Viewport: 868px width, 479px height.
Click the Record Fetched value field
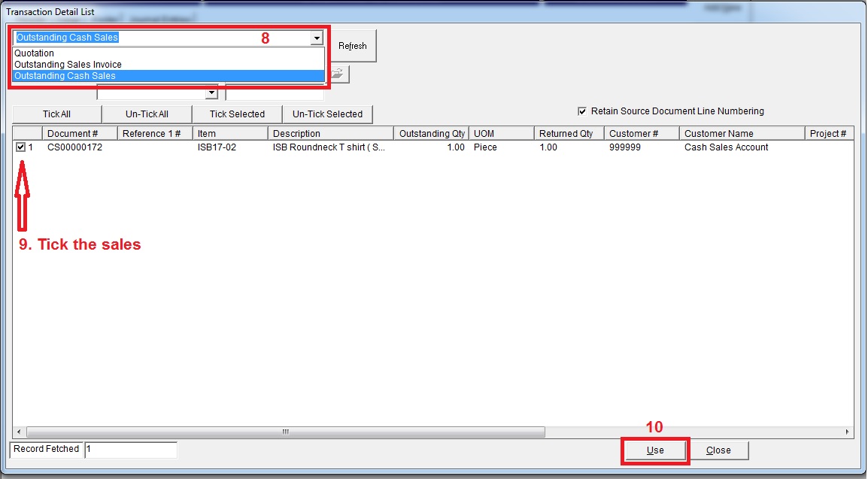131,449
